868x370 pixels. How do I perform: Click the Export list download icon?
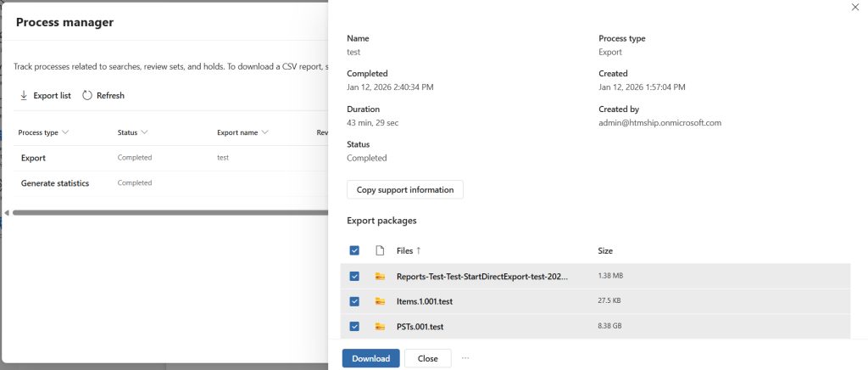[x=24, y=96]
